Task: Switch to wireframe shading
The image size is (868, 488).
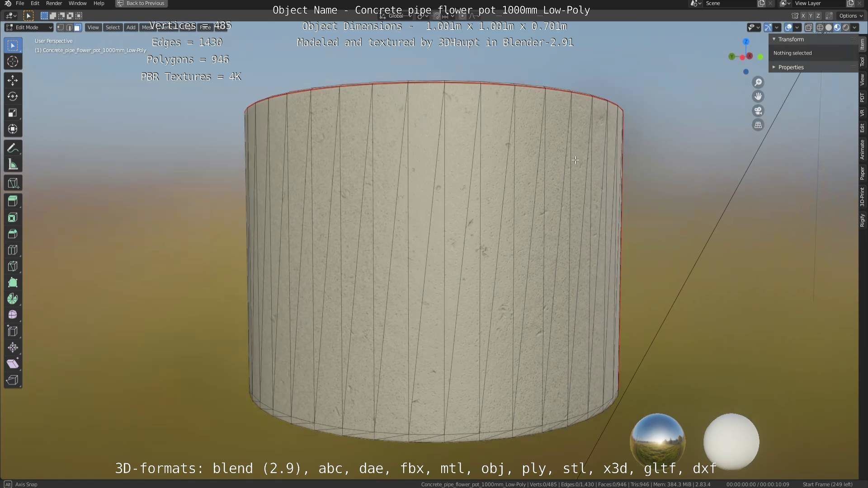Action: tap(820, 28)
